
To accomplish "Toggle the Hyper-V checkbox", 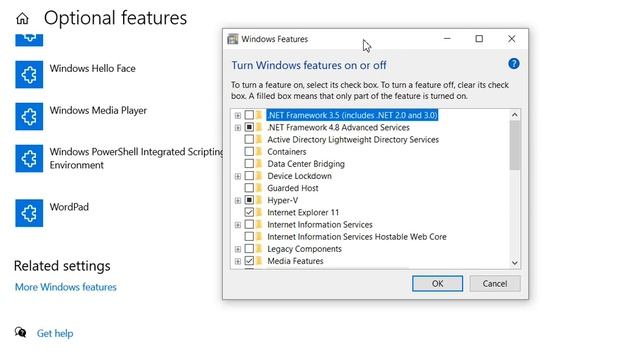I will coord(249,200).
